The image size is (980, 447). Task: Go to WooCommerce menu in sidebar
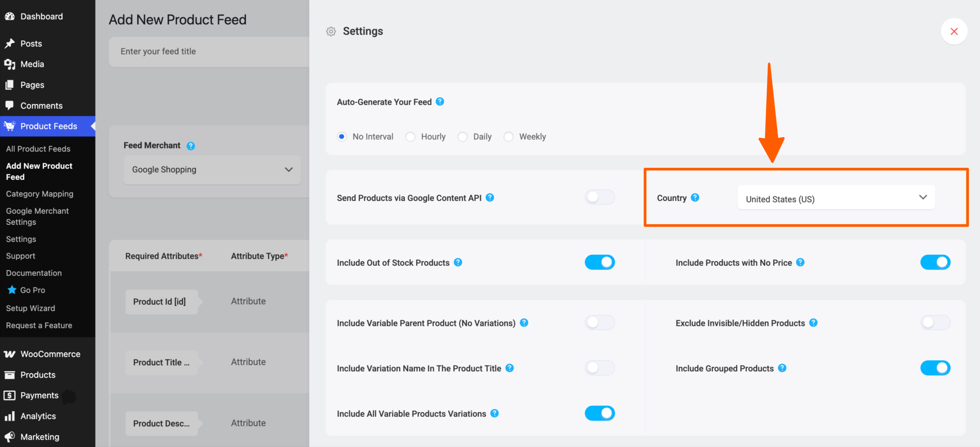click(50, 354)
